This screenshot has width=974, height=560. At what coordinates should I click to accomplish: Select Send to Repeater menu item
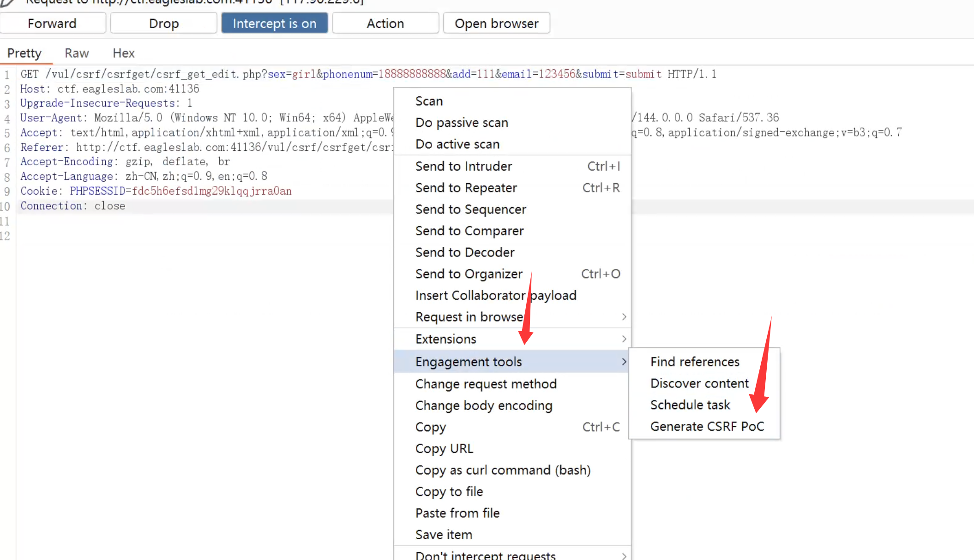click(466, 188)
